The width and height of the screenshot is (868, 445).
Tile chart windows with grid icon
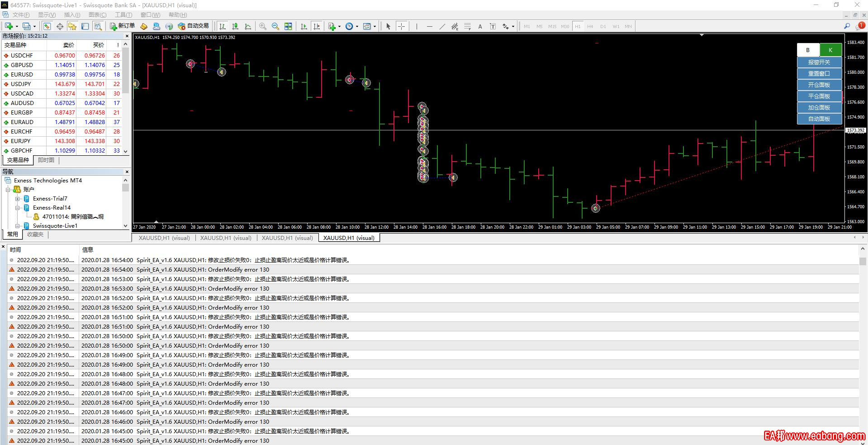288,26
